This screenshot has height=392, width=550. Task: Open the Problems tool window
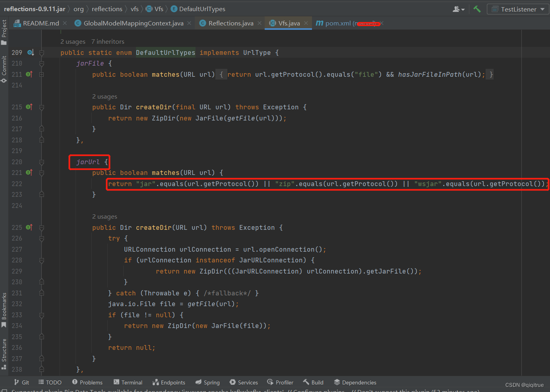(x=87, y=382)
